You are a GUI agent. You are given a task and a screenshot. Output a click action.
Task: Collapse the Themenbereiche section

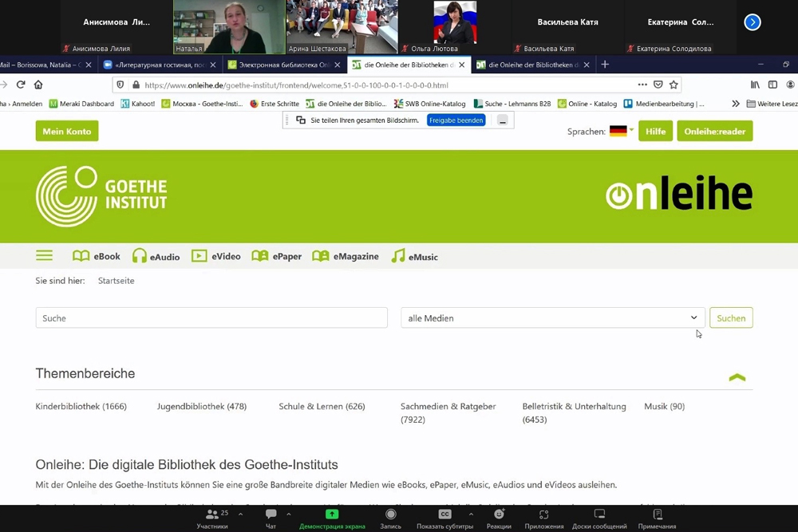[x=737, y=377]
